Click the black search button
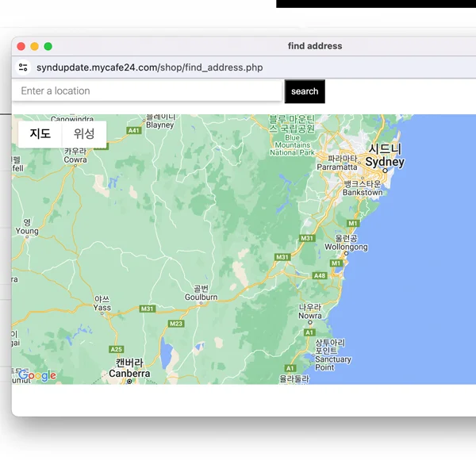 click(x=305, y=91)
